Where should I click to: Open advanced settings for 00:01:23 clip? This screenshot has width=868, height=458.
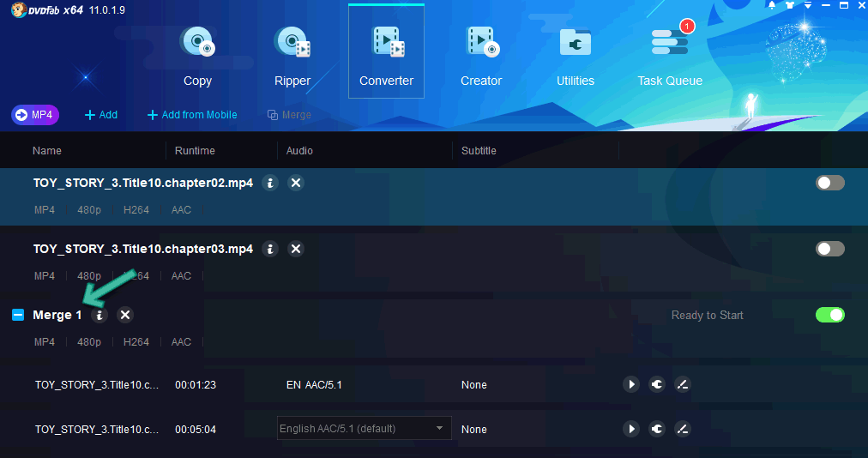pos(657,384)
